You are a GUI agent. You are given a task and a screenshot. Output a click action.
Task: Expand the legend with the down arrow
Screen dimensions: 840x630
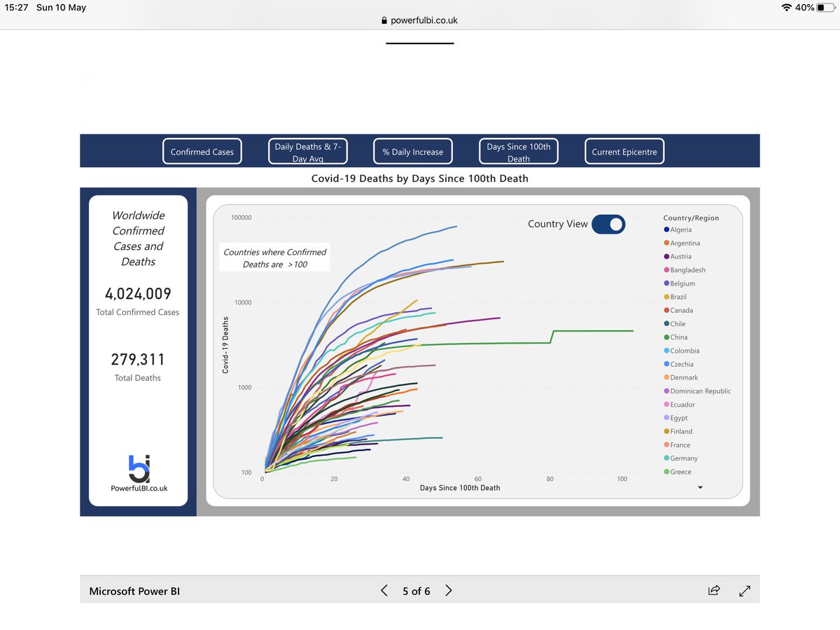pos(701,488)
